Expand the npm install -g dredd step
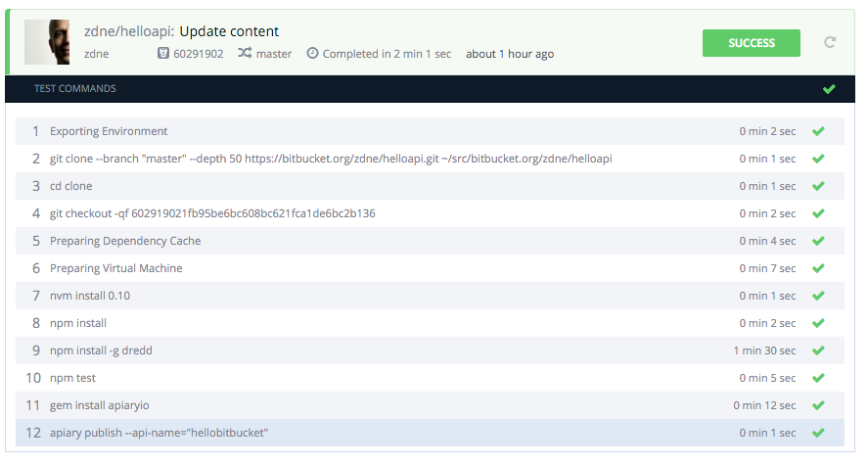The width and height of the screenshot is (868, 465). point(431,350)
